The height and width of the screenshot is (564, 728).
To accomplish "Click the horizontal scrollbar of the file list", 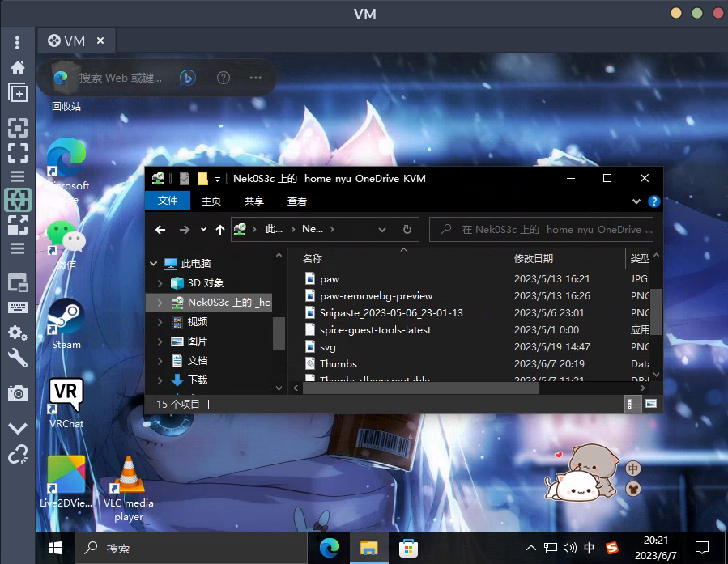I will (x=420, y=388).
